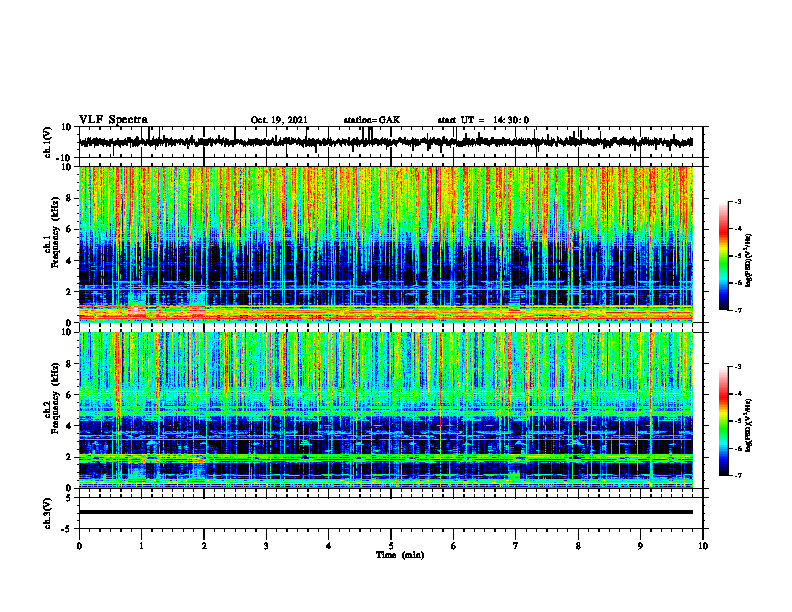Click time axis tick label '3'
This screenshot has height=612, width=792.
266,546
